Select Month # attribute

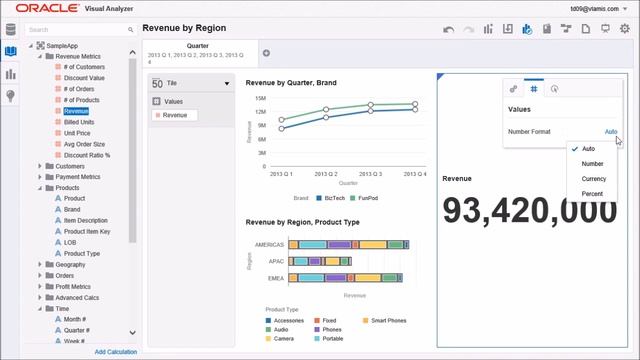click(75, 319)
